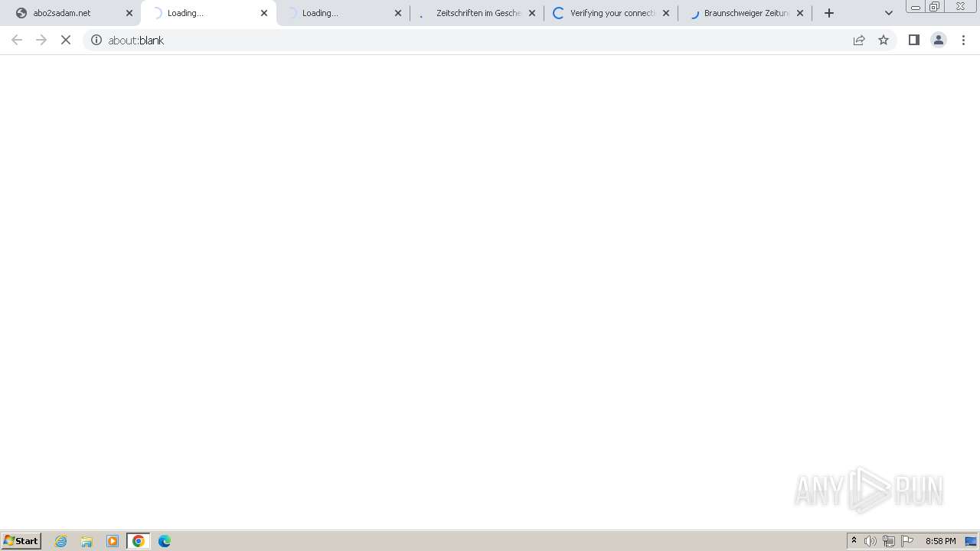Viewport: 980px width, 551px height.
Task: Stop loading the page
Action: 66,40
